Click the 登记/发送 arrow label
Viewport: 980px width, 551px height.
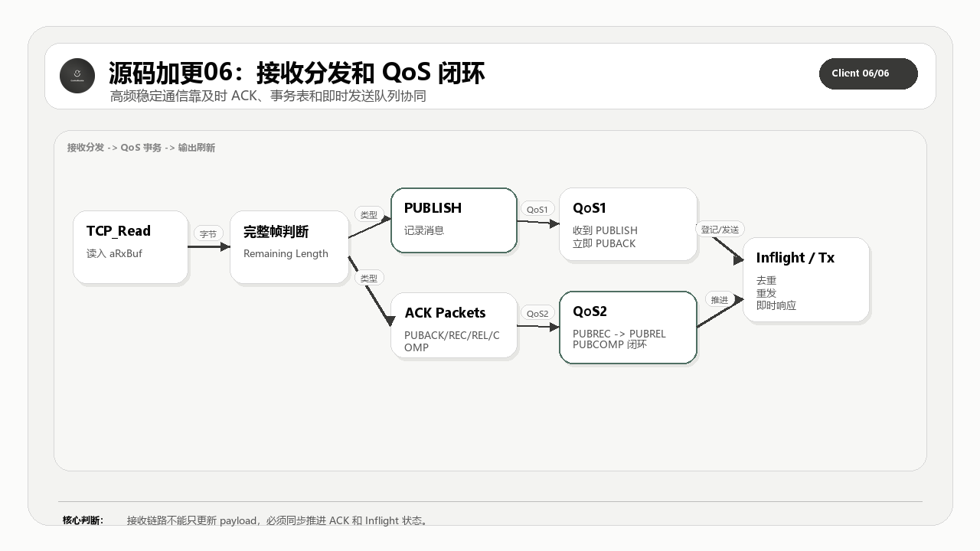pyautogui.click(x=720, y=230)
